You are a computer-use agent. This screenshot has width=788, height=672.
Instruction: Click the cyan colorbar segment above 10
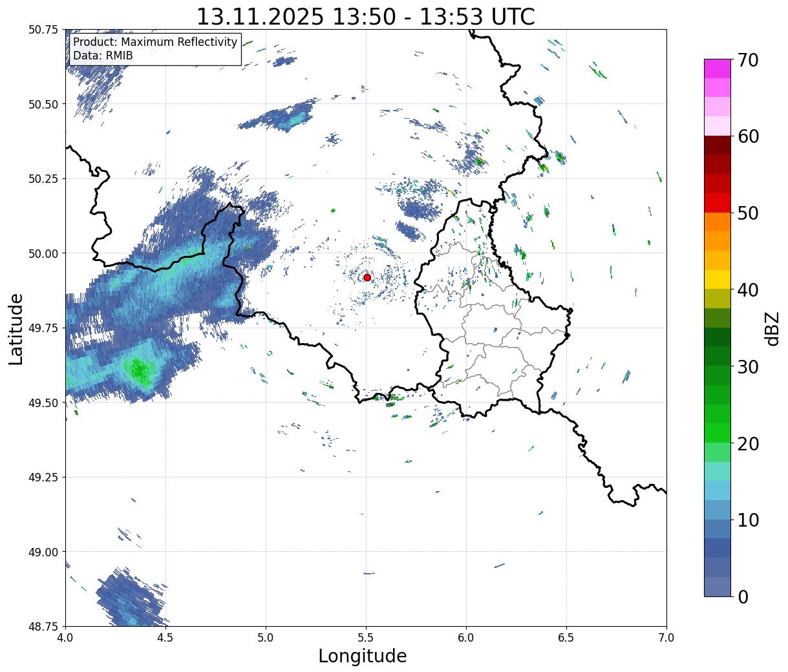tap(718, 490)
